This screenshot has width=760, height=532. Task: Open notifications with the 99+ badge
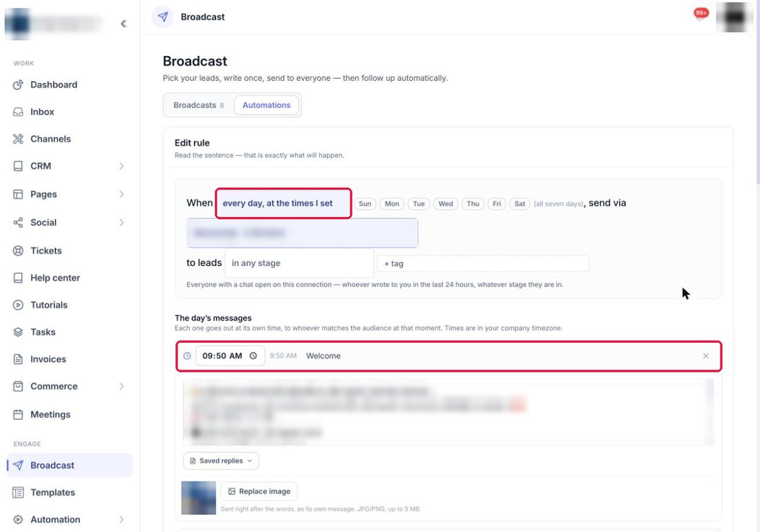pyautogui.click(x=701, y=15)
